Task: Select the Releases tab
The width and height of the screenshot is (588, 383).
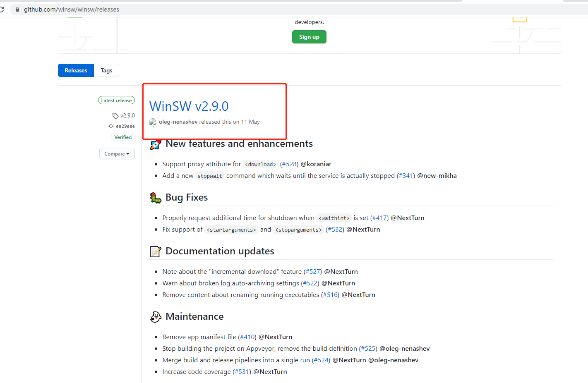Action: point(76,70)
